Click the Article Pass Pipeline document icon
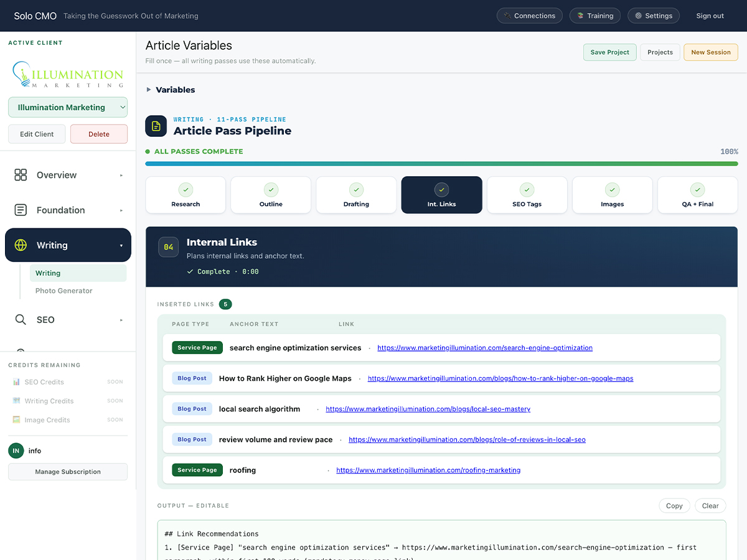This screenshot has height=560, width=747. coord(156,126)
